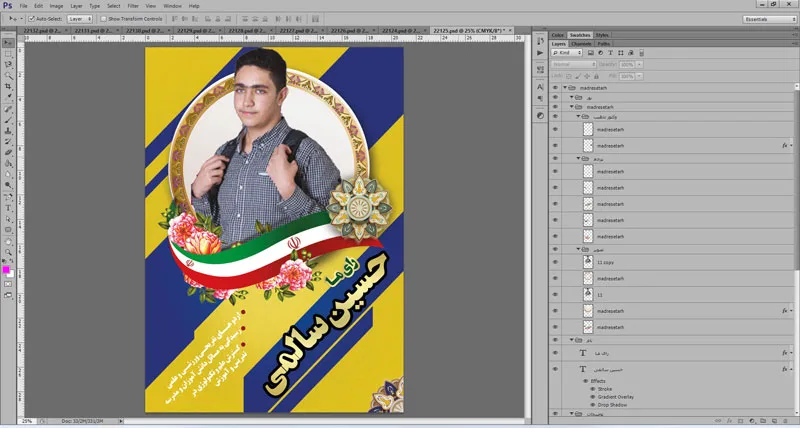Select the Pen tool
Image resolution: width=800 pixels, height=428 pixels.
[8, 197]
